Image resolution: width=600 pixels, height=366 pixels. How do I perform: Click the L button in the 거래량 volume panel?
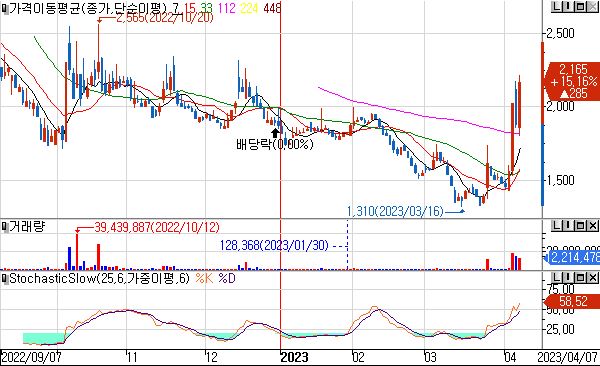click(556, 226)
